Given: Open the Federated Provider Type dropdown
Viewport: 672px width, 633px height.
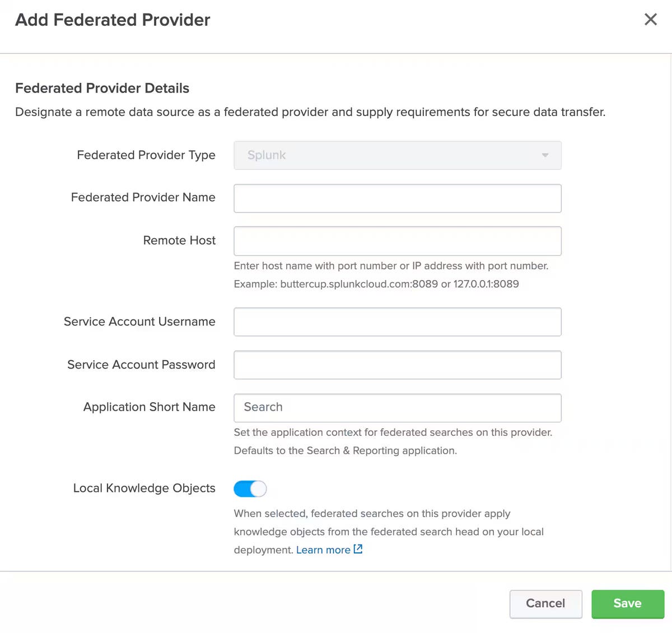Looking at the screenshot, I should click(397, 155).
